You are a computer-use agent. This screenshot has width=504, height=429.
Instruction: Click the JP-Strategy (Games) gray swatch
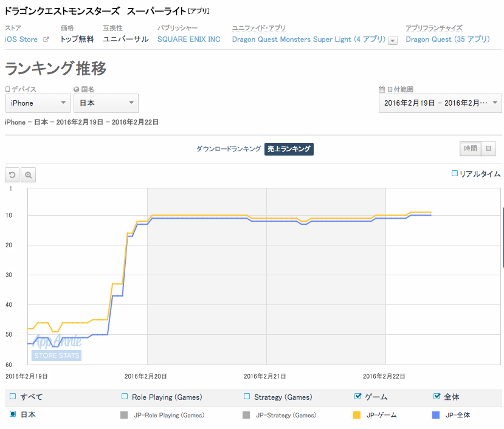click(246, 415)
